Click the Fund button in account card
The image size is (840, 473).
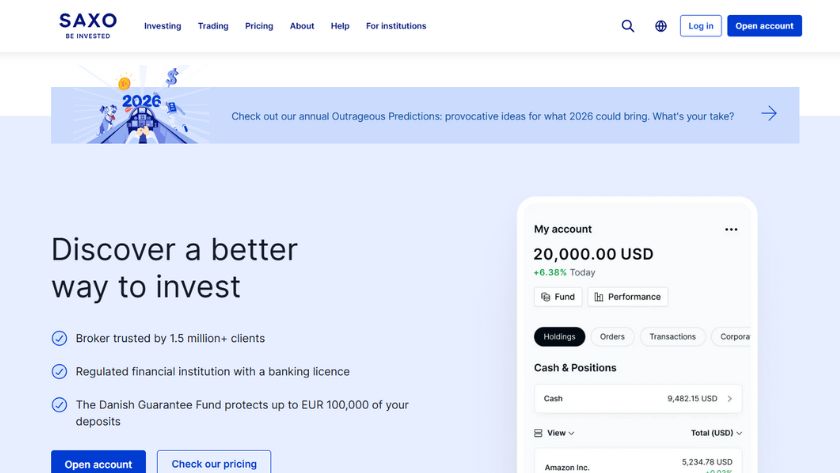point(558,297)
